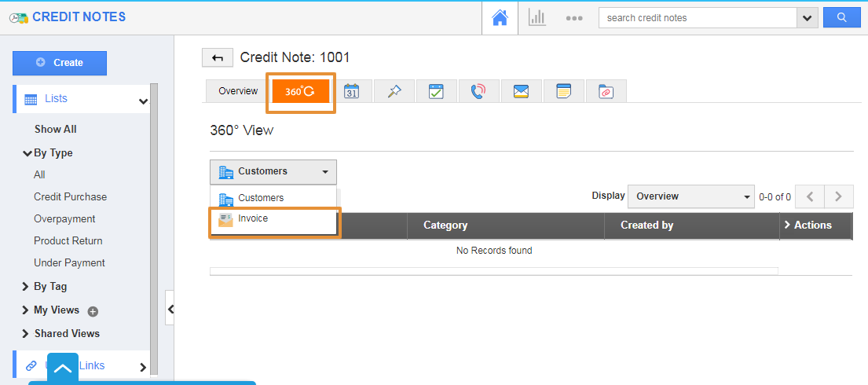Screen dimensions: 868x385
Task: Sort by the Category column header
Action: 445,225
